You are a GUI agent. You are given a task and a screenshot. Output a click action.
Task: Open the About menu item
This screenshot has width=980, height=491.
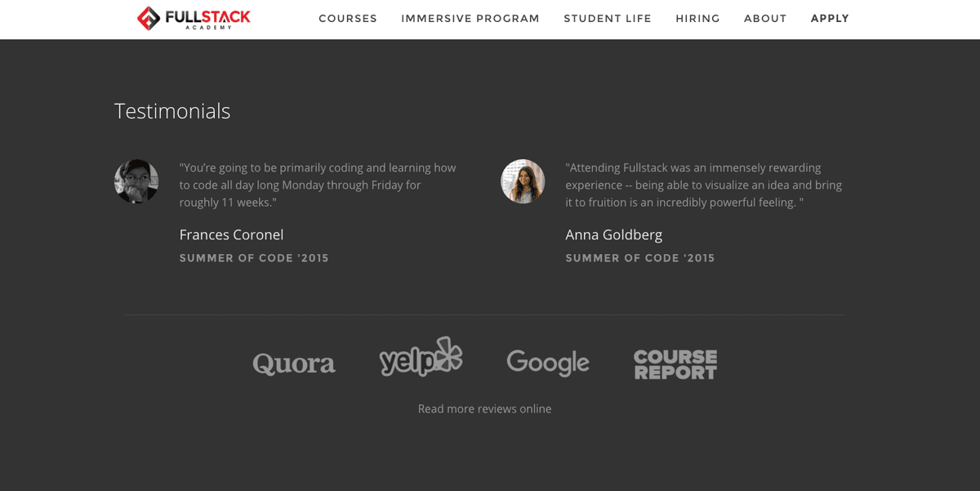[x=765, y=19]
